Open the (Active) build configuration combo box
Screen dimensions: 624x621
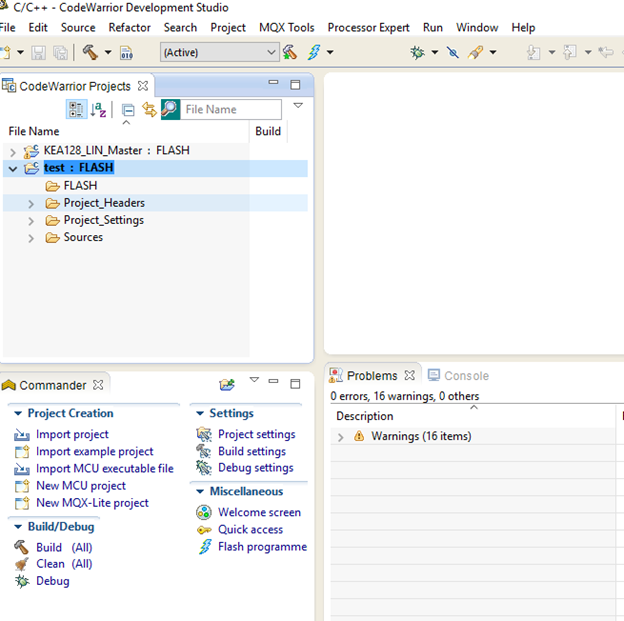click(219, 52)
